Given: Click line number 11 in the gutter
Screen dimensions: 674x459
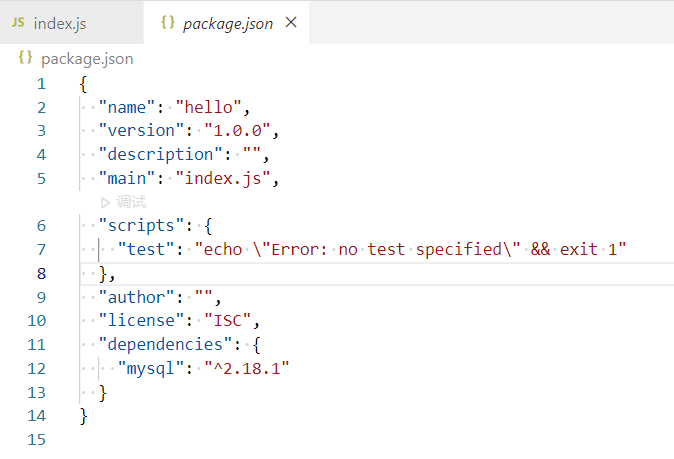Looking at the screenshot, I should coord(37,345).
